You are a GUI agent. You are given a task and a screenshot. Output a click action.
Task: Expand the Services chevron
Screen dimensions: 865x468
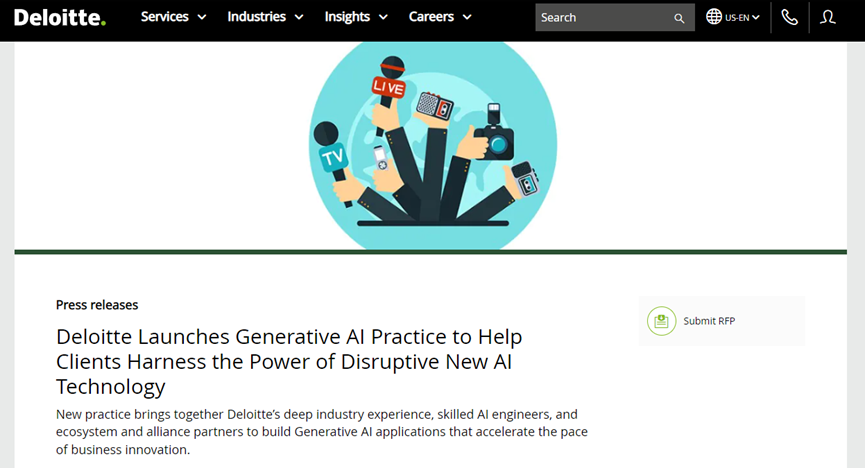(202, 18)
